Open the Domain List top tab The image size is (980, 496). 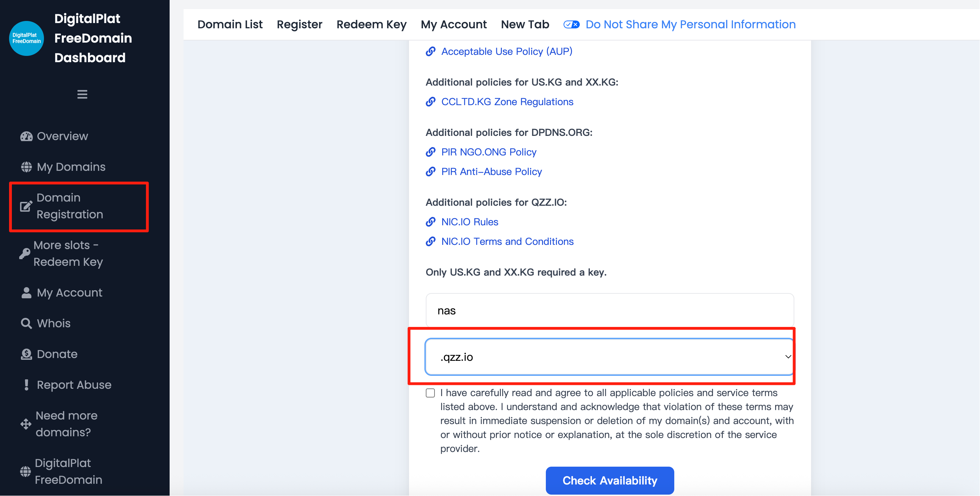click(x=230, y=25)
